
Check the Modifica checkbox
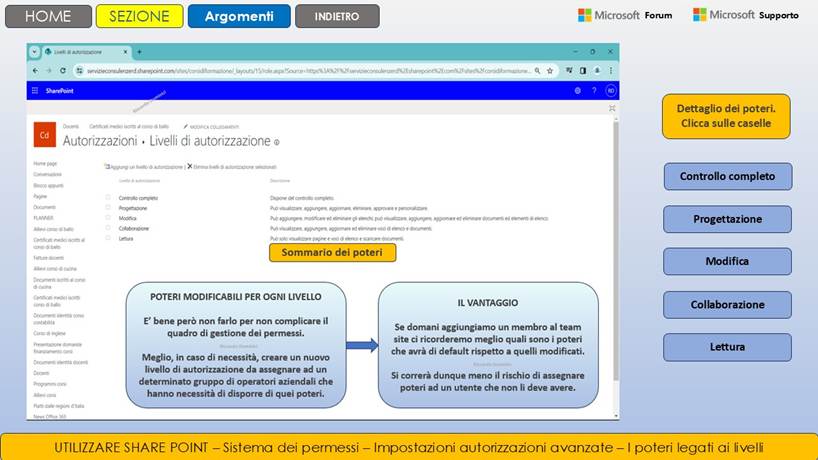pyautogui.click(x=108, y=217)
